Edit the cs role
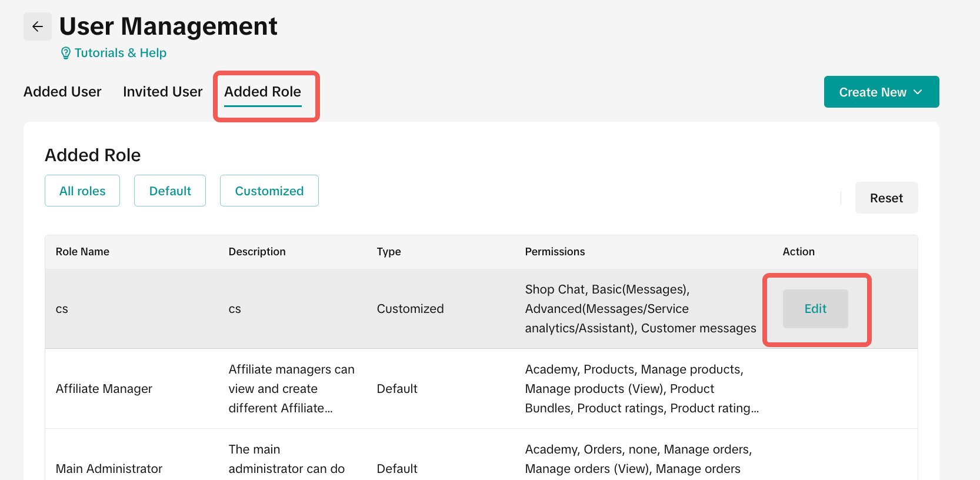The height and width of the screenshot is (480, 980). (x=815, y=309)
